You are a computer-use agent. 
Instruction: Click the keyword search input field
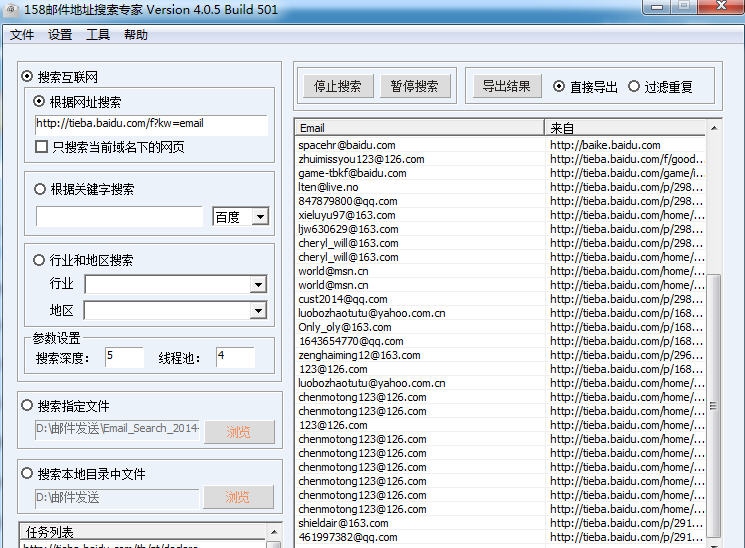(119, 217)
